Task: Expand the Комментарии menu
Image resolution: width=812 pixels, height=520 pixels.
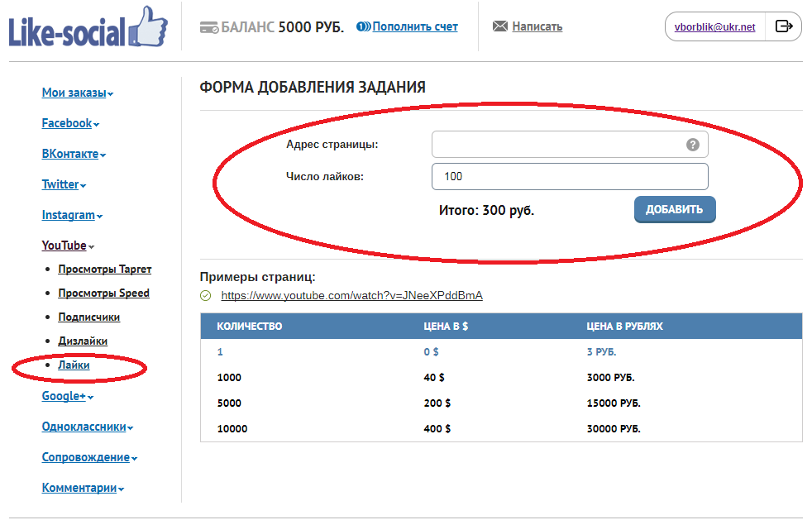Action: click(83, 488)
